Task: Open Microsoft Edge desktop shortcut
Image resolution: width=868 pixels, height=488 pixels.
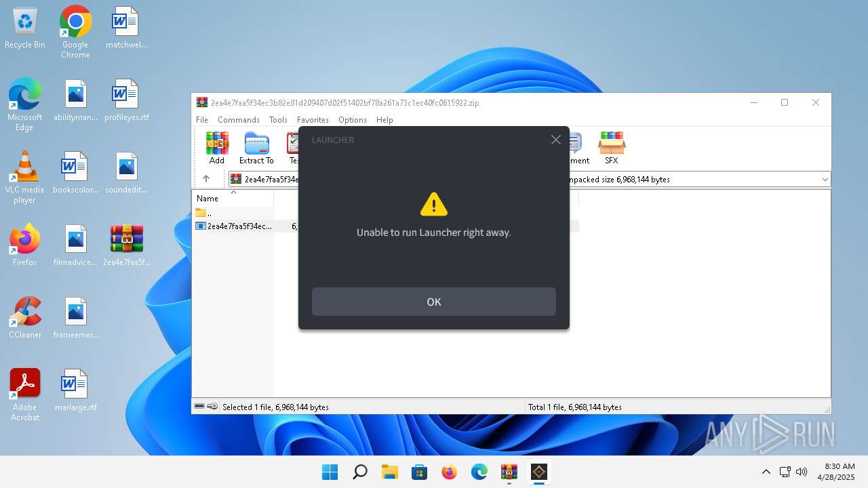Action: point(25,104)
